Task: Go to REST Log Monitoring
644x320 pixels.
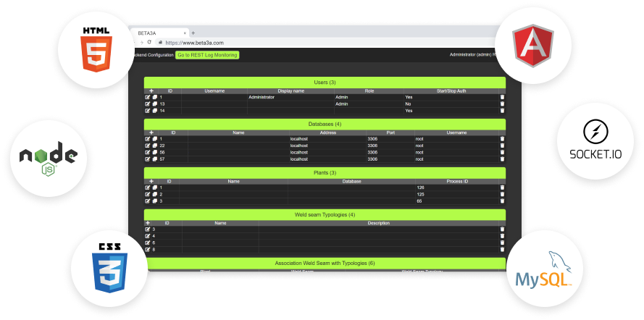Action: tap(207, 55)
